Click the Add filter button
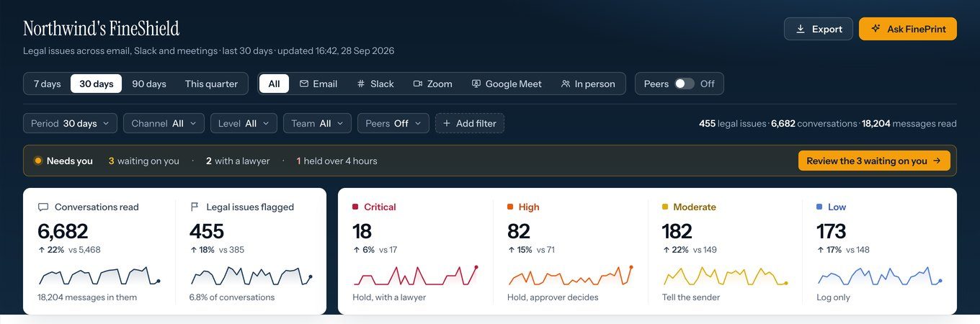 (x=470, y=123)
